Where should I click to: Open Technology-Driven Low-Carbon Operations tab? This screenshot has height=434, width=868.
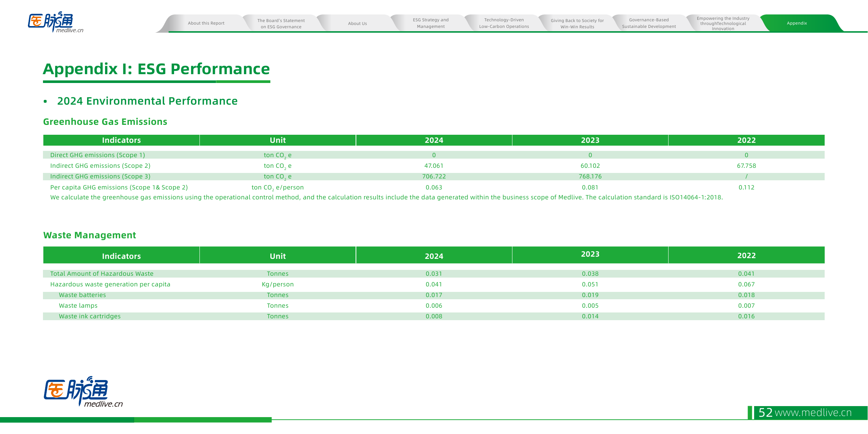(504, 23)
